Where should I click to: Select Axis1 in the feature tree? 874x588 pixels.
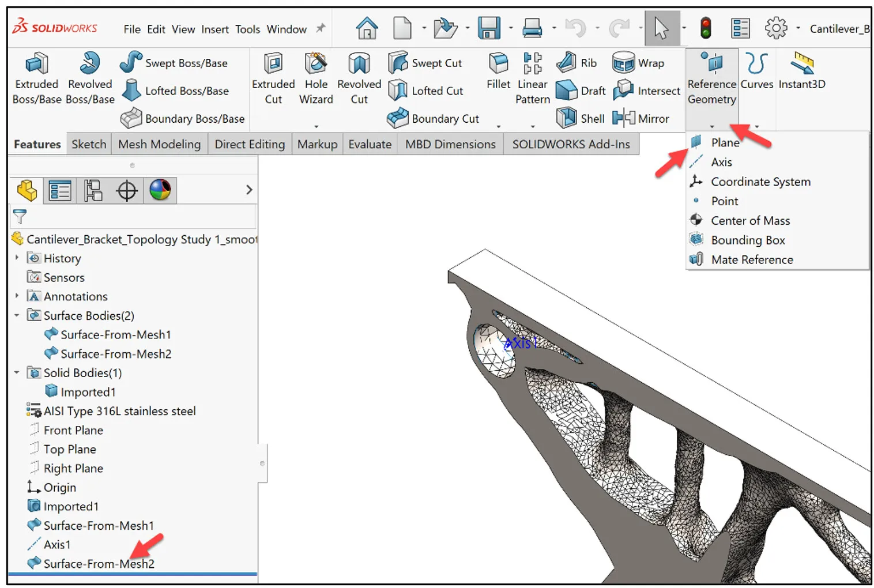point(56,544)
